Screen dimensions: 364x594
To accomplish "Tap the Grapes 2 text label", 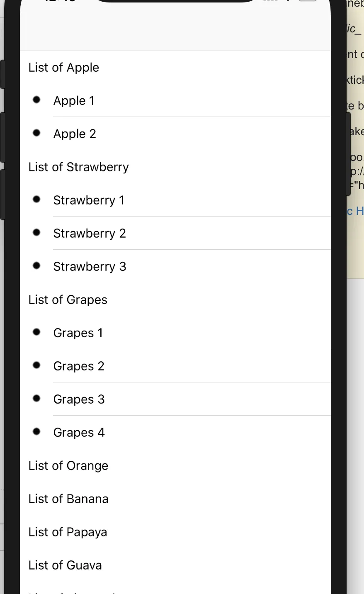I will click(79, 366).
